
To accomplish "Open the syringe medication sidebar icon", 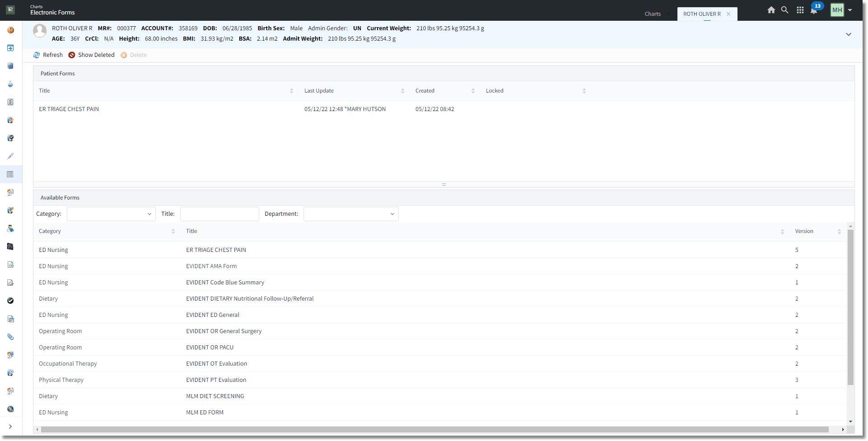I will 10,156.
